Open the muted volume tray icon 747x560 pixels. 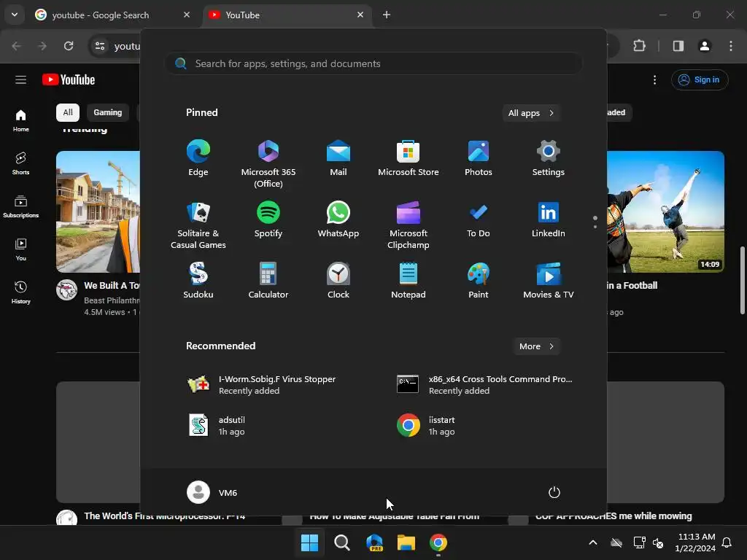(658, 542)
